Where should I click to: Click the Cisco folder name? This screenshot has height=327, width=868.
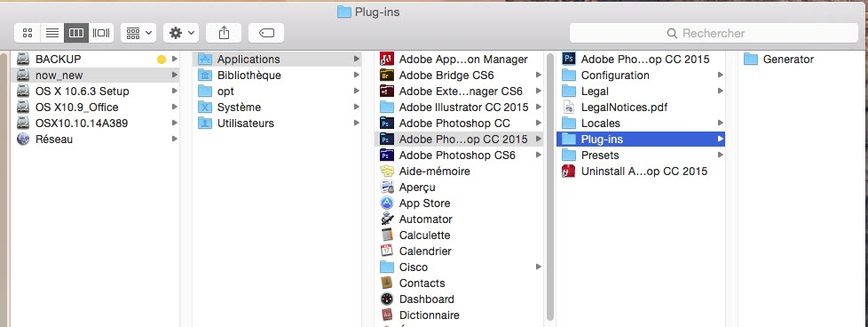click(414, 267)
